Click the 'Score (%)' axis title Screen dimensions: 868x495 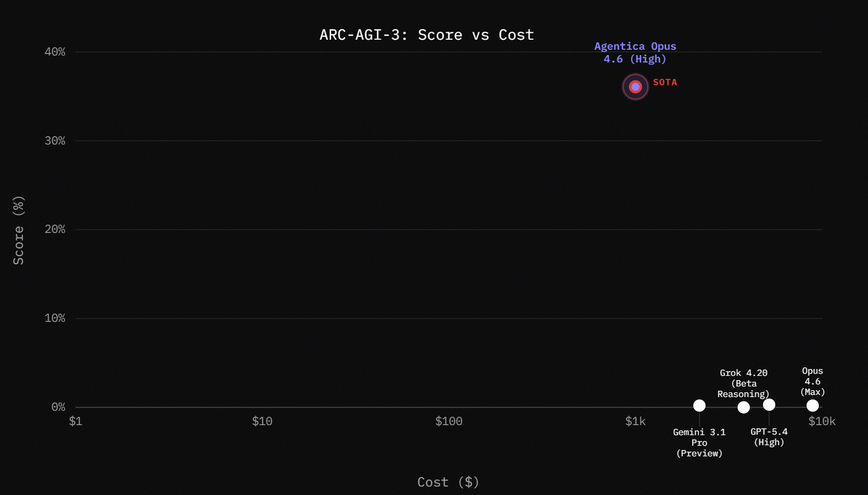click(x=19, y=230)
